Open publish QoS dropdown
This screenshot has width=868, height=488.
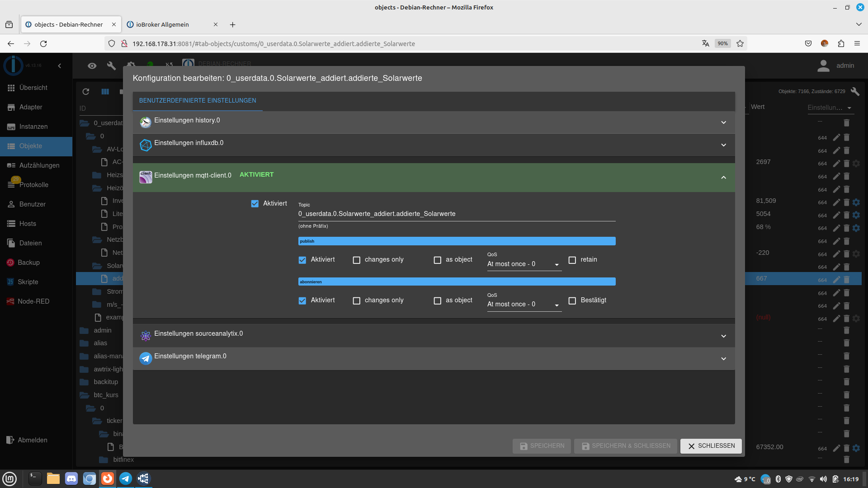tap(524, 264)
